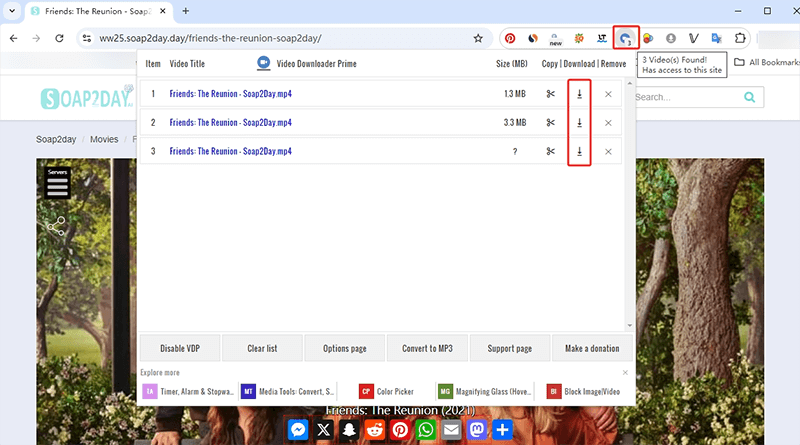The width and height of the screenshot is (800, 445).
Task: Open Timer, Alarm & Stopwatch extension link
Action: (x=188, y=391)
